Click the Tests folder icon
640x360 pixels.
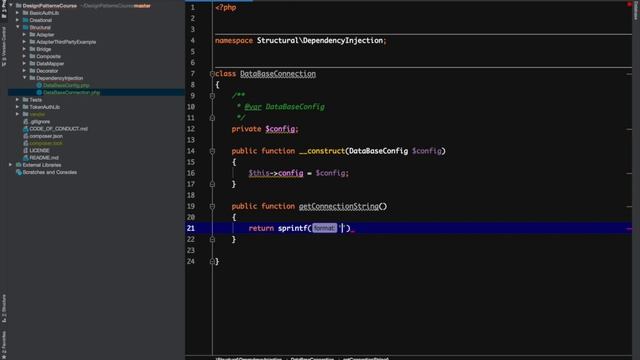[26, 100]
